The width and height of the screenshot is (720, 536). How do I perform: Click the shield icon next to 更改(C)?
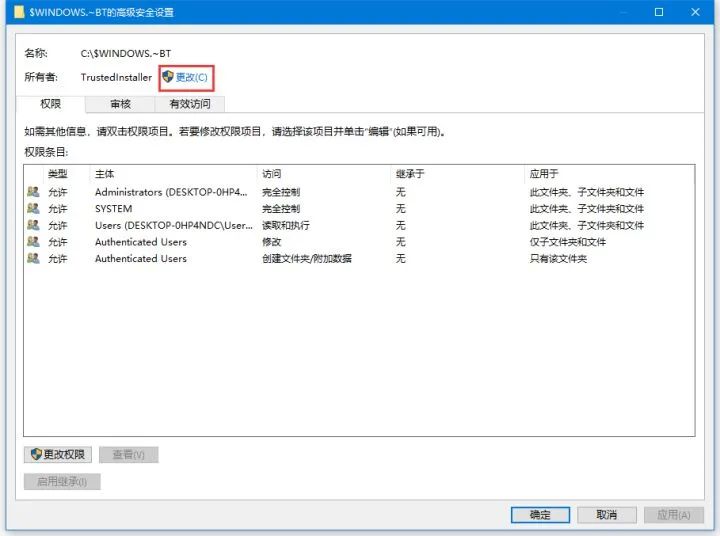click(x=168, y=77)
